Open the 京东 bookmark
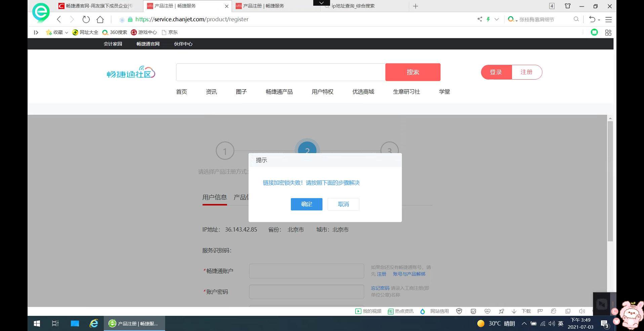This screenshot has width=644, height=331. pos(170,32)
